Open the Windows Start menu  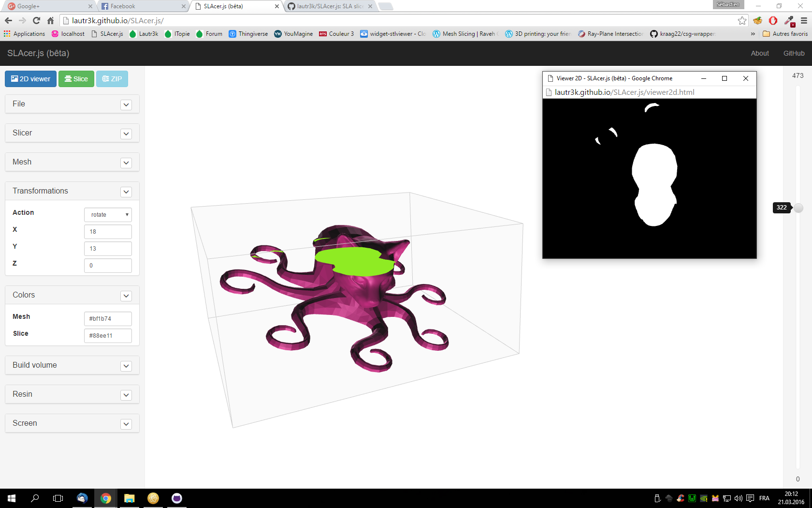click(x=12, y=498)
